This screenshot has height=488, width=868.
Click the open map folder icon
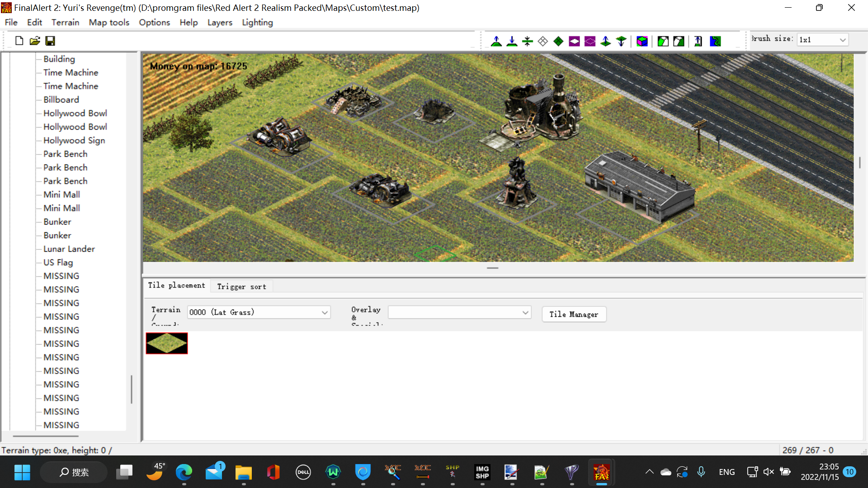35,41
